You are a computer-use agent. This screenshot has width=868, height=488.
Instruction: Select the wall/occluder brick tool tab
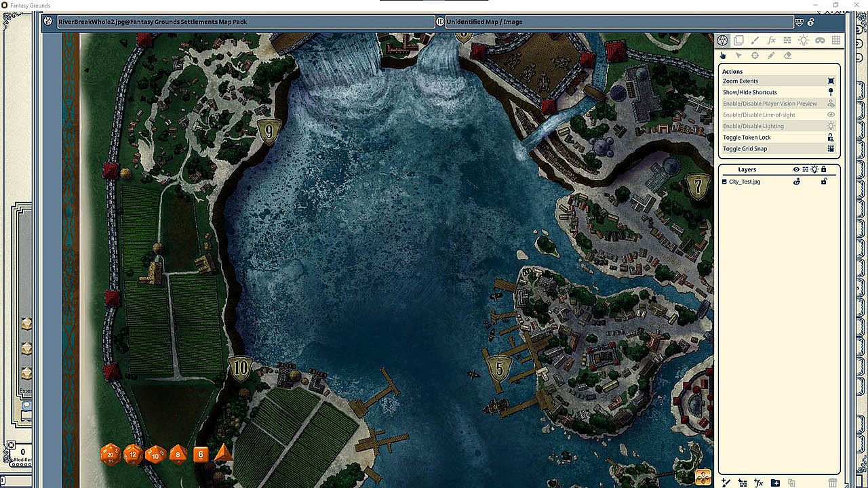tap(787, 41)
